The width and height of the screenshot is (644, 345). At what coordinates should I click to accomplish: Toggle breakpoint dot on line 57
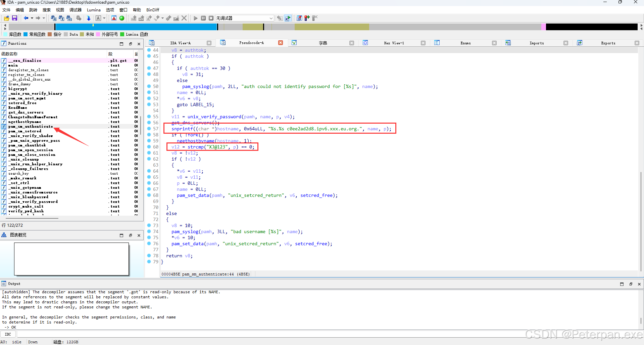click(149, 129)
